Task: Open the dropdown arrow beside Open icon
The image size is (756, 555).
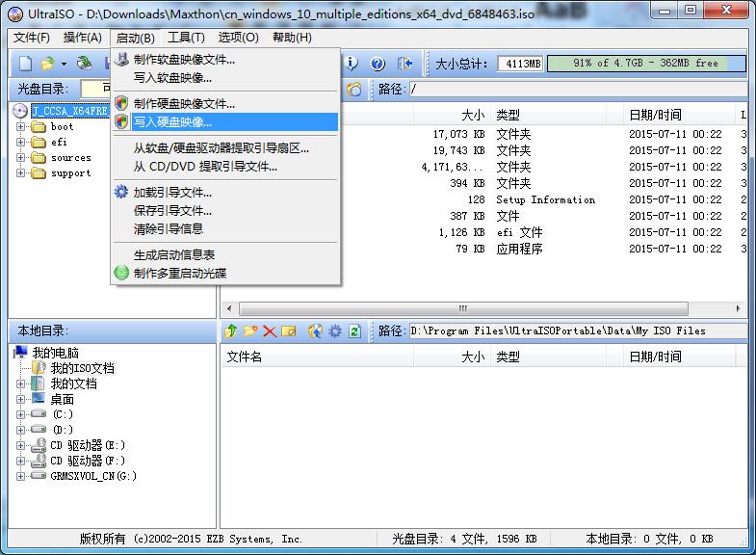Action: [64, 64]
